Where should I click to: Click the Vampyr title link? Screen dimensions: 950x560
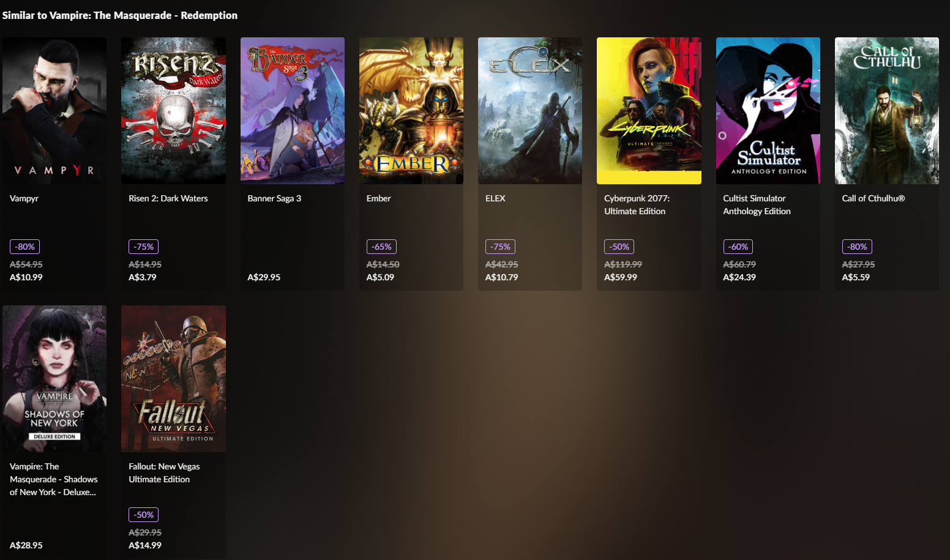24,198
